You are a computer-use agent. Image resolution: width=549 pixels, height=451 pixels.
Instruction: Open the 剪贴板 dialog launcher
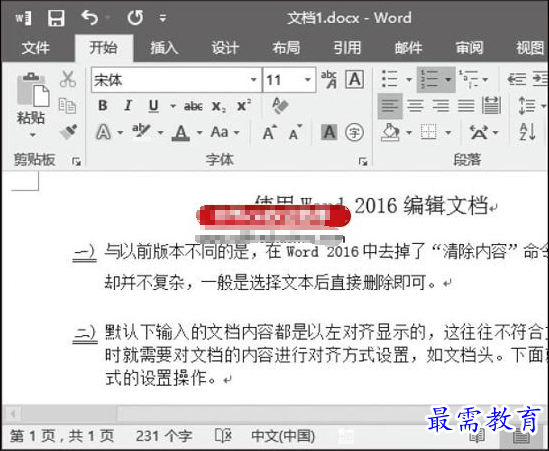pos(76,161)
